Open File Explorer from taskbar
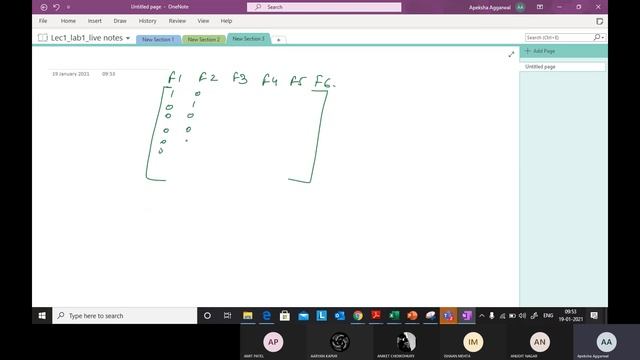The image size is (640, 360). coord(248,316)
